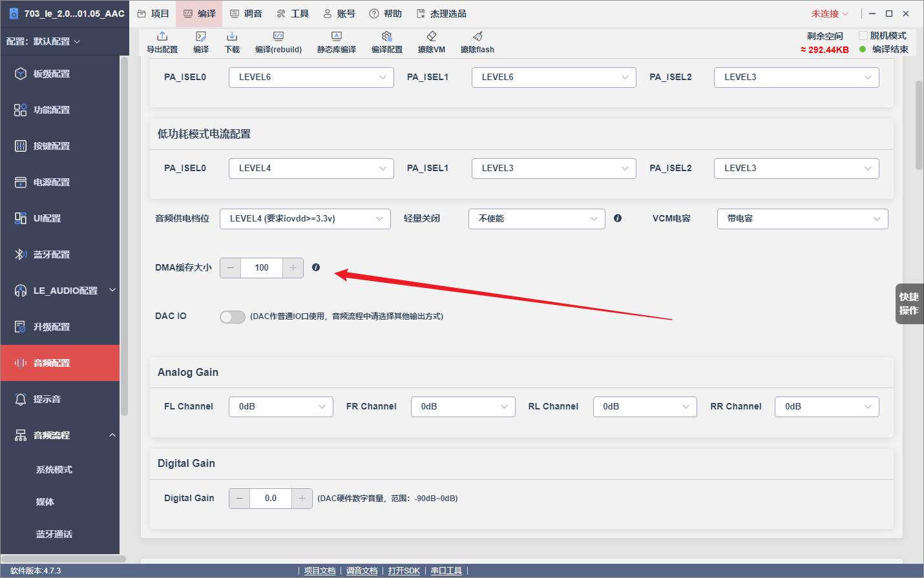Open the 轻量关闭 dropdown

click(x=537, y=219)
